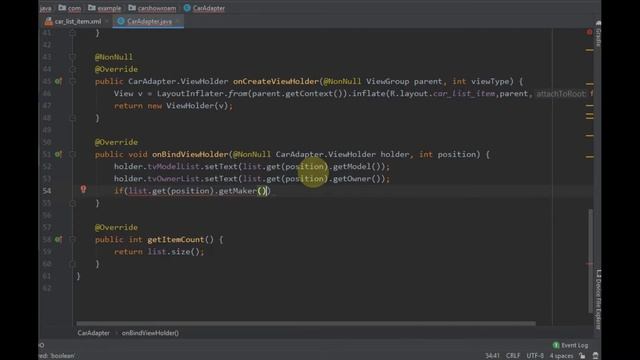Click the CarAdapter breadcrumb below the editor
Screen dimensions: 640x360
[93, 333]
